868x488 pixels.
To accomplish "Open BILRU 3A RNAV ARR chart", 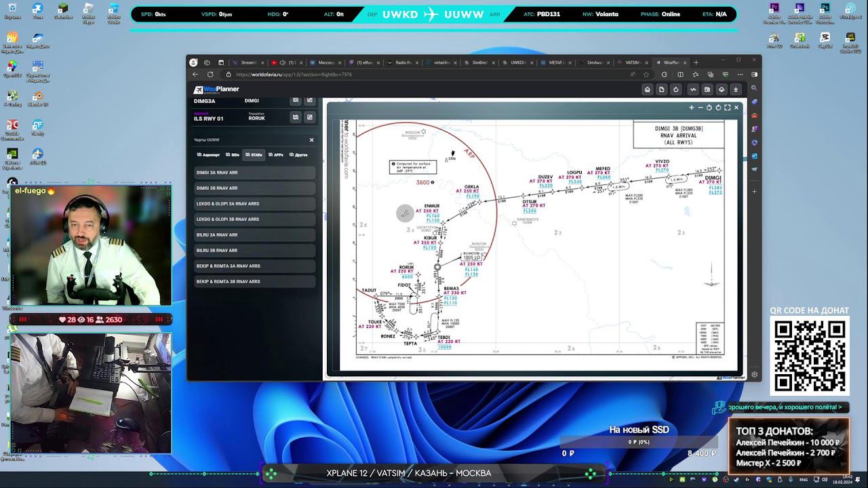I will 255,235.
